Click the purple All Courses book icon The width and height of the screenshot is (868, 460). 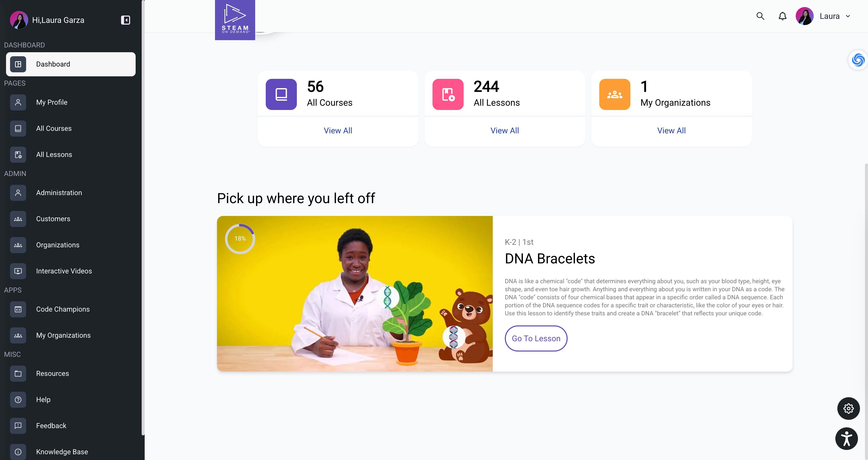pyautogui.click(x=281, y=94)
